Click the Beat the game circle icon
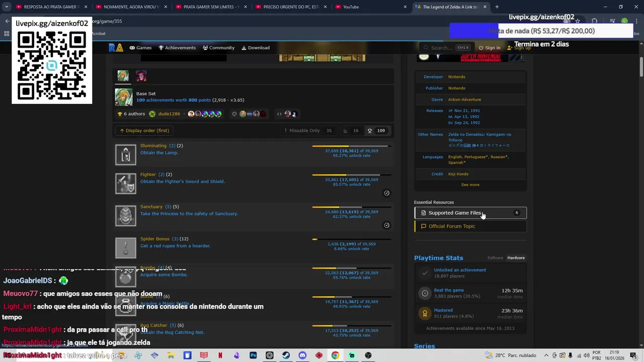This screenshot has width=644, height=362. click(425, 293)
